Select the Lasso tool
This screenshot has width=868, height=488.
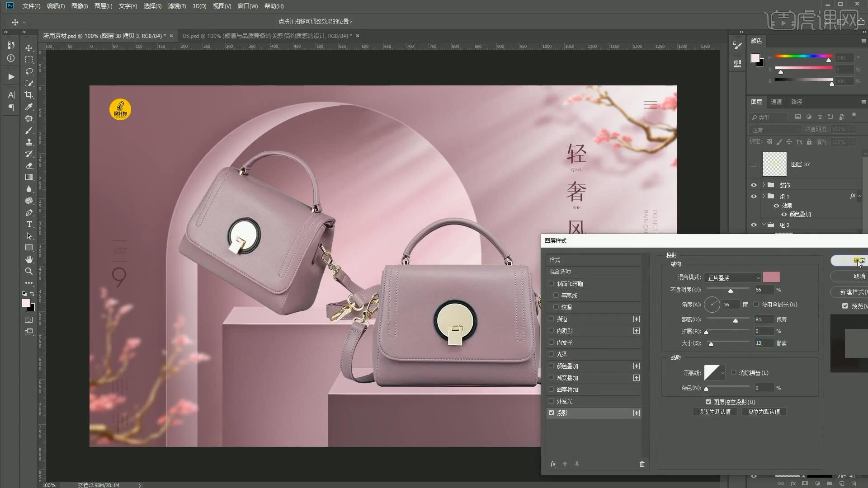(29, 71)
